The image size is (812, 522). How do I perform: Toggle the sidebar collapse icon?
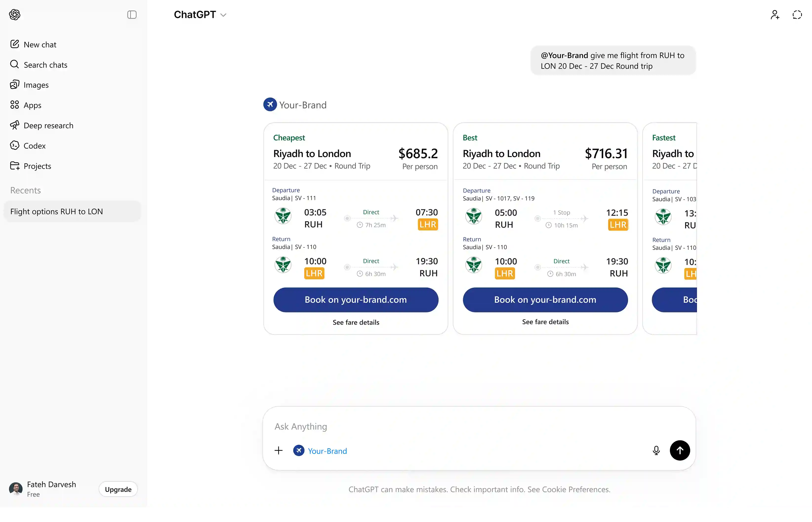tap(132, 15)
